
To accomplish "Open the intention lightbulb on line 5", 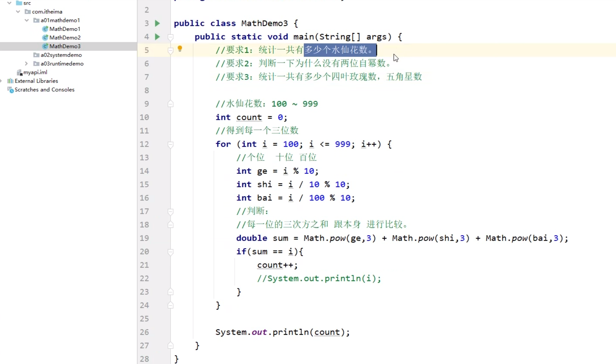I will point(180,49).
